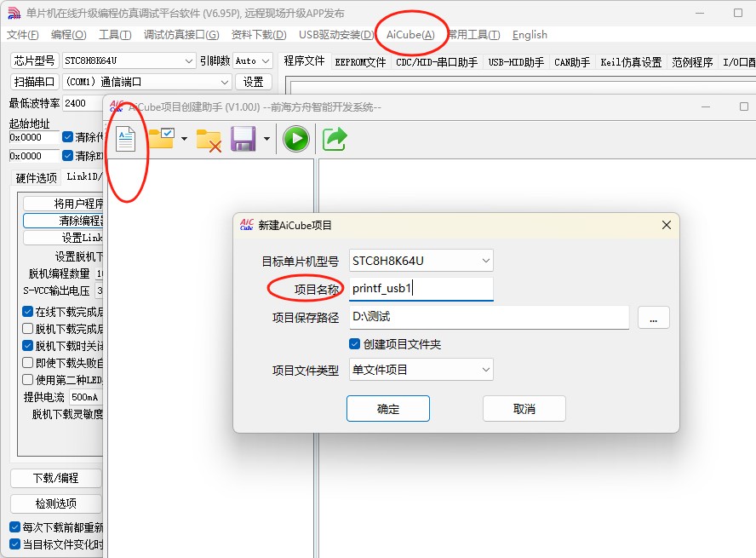Screen dimensions: 756x558
Task: Click the 下载/编程 button
Action: tap(55, 478)
